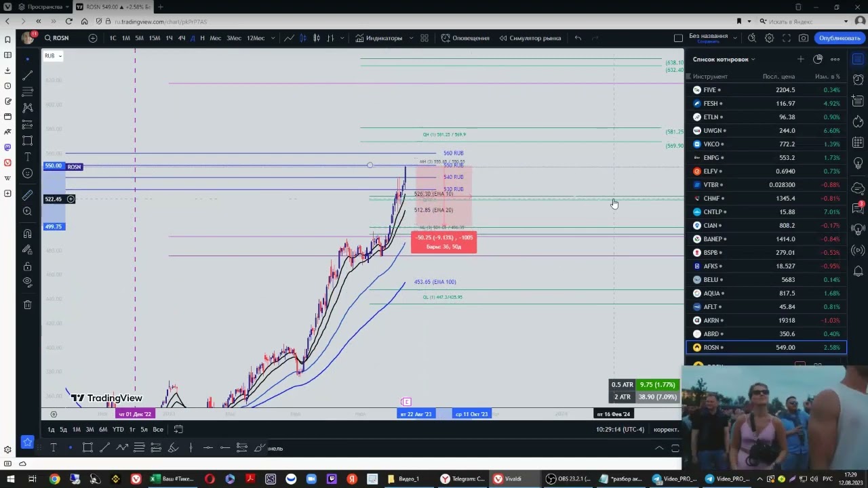Open the ROSN symbol search
The image size is (868, 488).
pyautogui.click(x=58, y=38)
